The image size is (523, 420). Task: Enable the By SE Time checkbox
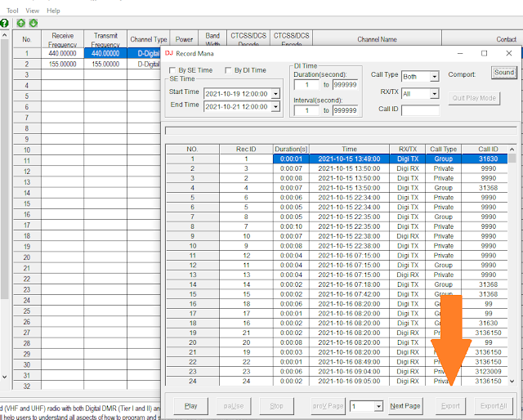(x=172, y=70)
